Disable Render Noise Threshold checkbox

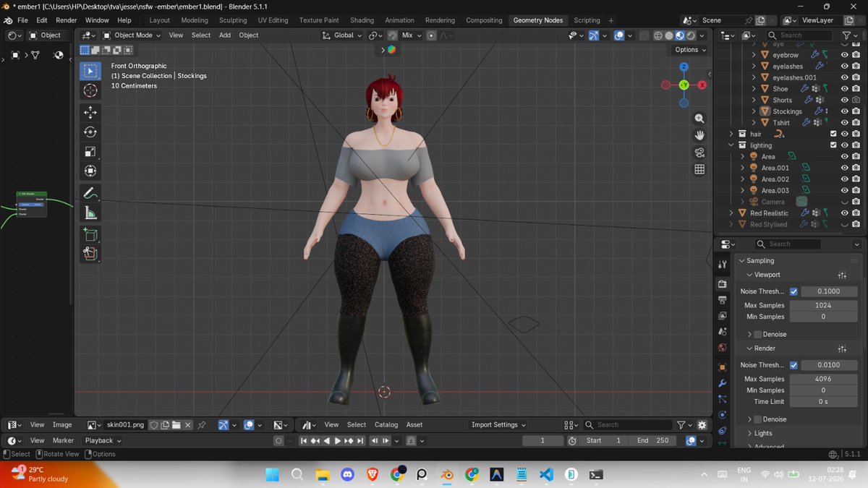794,365
